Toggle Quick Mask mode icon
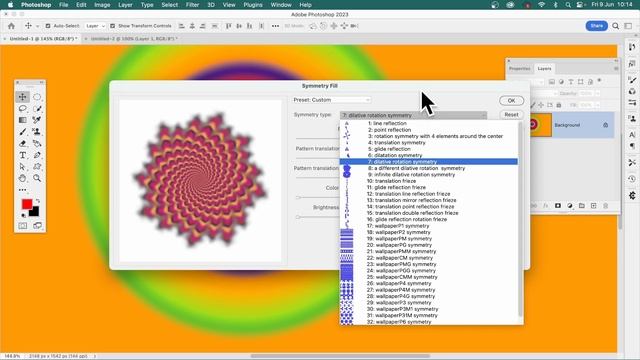Screen dimensions: 640x360 click(x=22, y=226)
